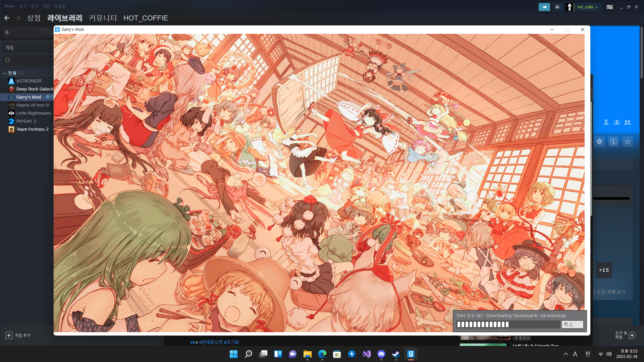This screenshot has width=644, height=362.
Task: Select Garry's Mod in the library list
Action: (29, 97)
